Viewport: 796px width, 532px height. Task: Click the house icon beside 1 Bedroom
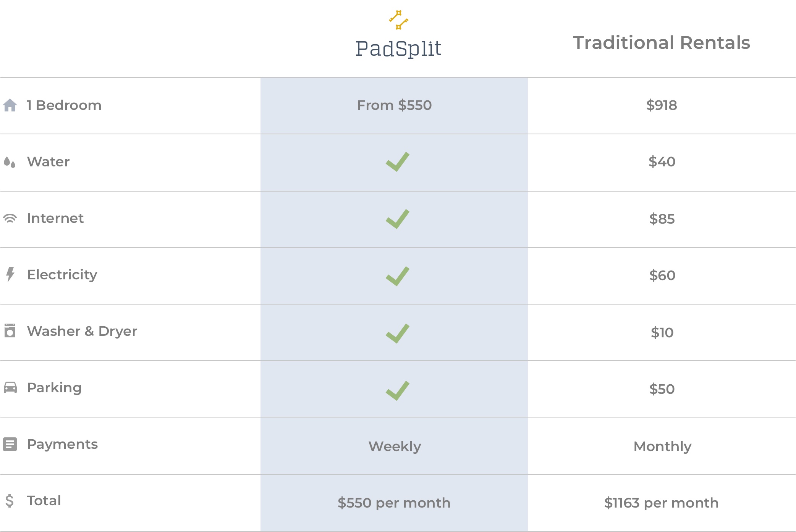click(x=10, y=105)
